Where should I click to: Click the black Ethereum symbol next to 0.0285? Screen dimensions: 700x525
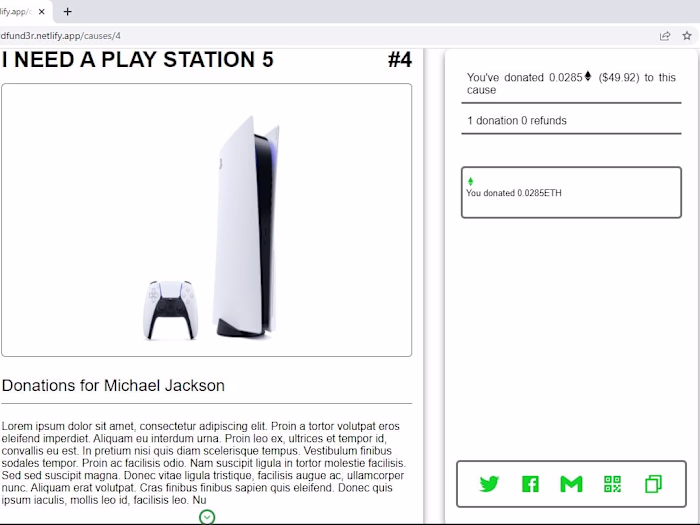pyautogui.click(x=588, y=76)
